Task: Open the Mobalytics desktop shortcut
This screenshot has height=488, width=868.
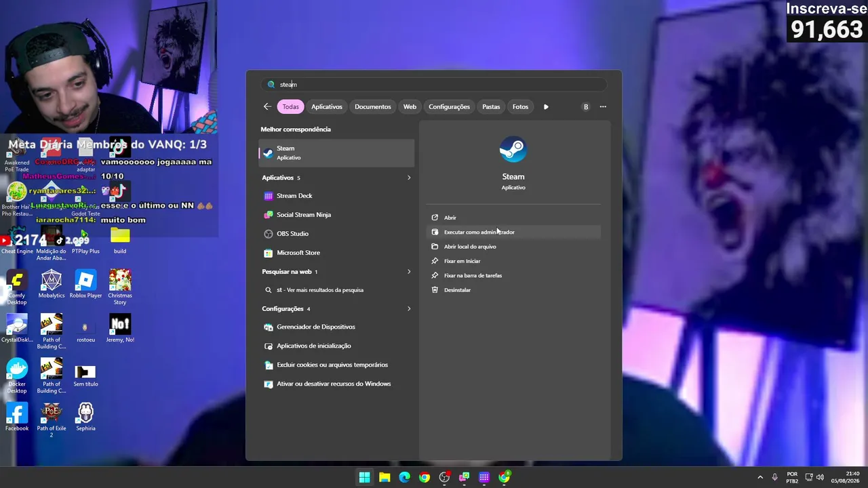Action: (x=52, y=284)
